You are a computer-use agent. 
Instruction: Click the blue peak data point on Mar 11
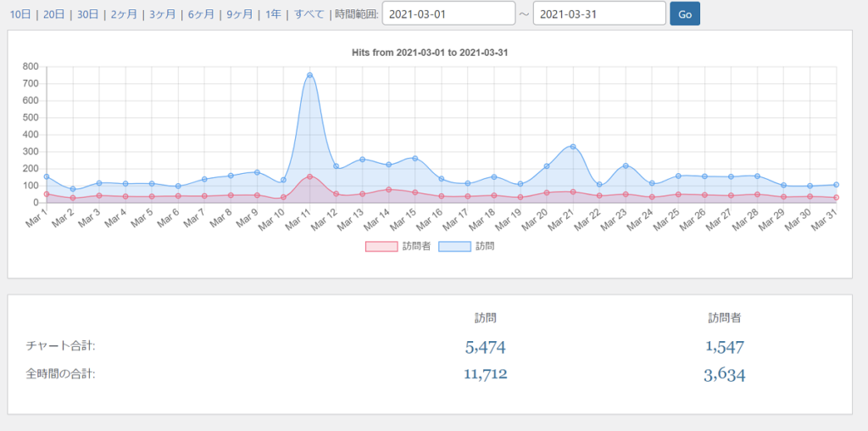(309, 76)
